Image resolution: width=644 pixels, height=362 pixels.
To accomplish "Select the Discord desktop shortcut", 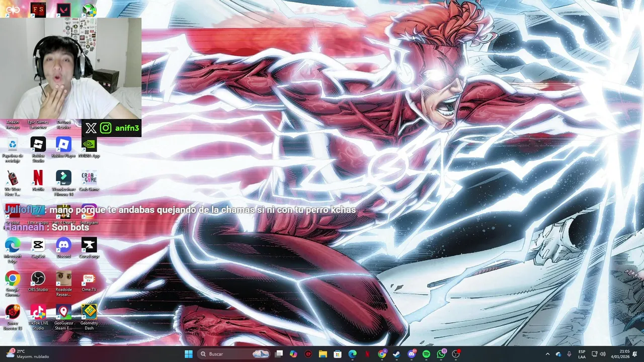I will pos(63,248).
